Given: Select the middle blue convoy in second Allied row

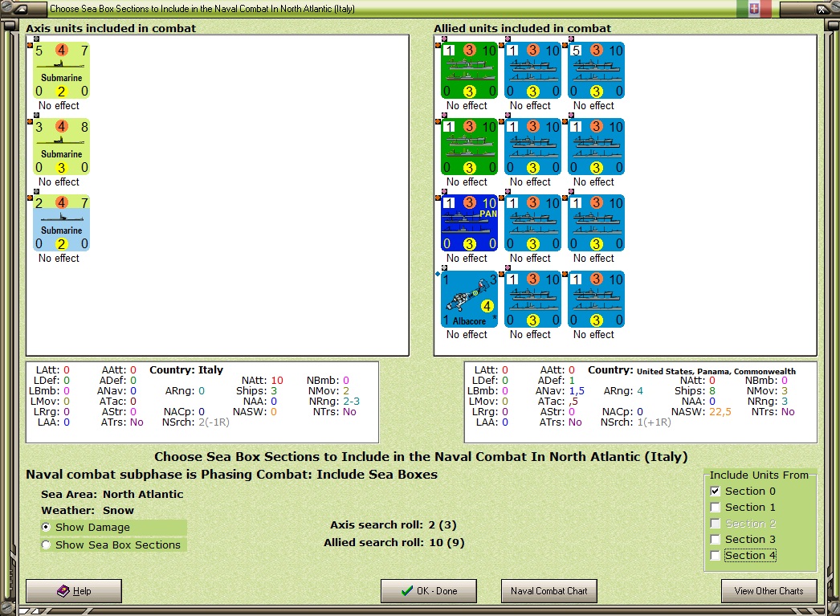Looking at the screenshot, I should (x=532, y=146).
